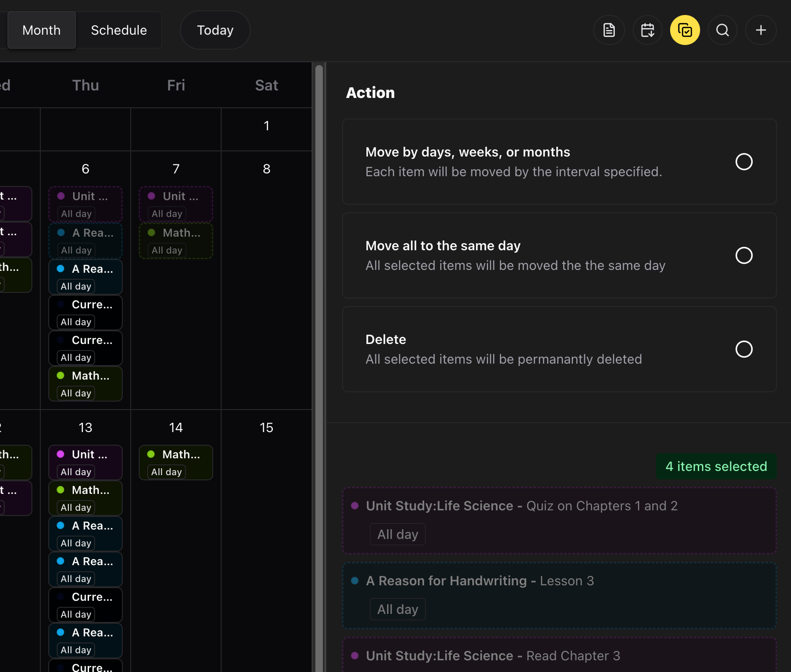Click the '4 items selected' badge
The image size is (791, 672).
pos(716,466)
